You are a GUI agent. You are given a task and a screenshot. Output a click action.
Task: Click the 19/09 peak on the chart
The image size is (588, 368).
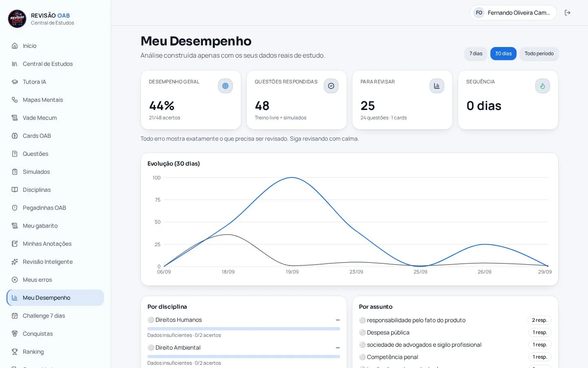[292, 177]
